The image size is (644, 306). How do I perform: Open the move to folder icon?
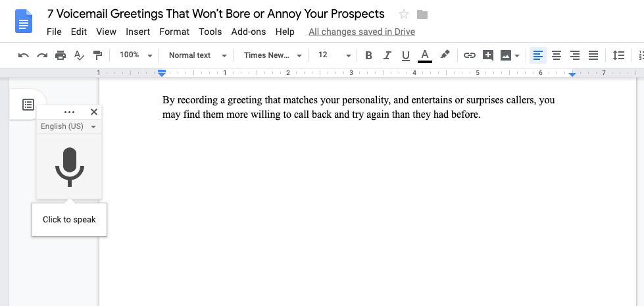422,14
